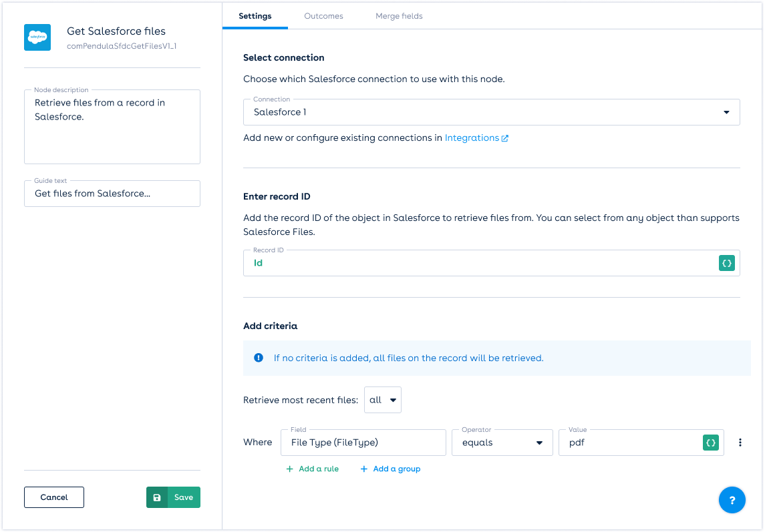Screen dimensions: 765x532
Task: Click Add a rule
Action: [312, 469]
